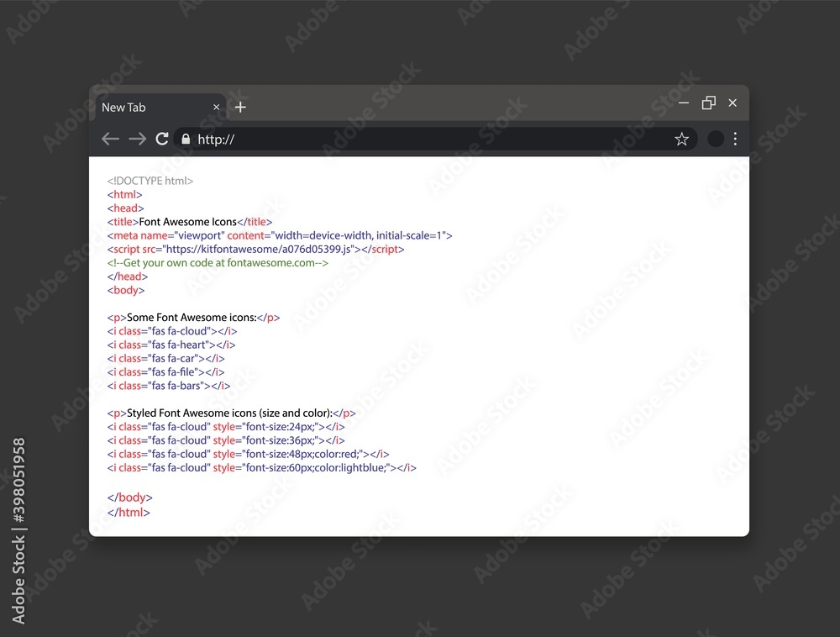This screenshot has height=637, width=840.
Task: Click the opening <body> tag line
Action: [x=126, y=291]
